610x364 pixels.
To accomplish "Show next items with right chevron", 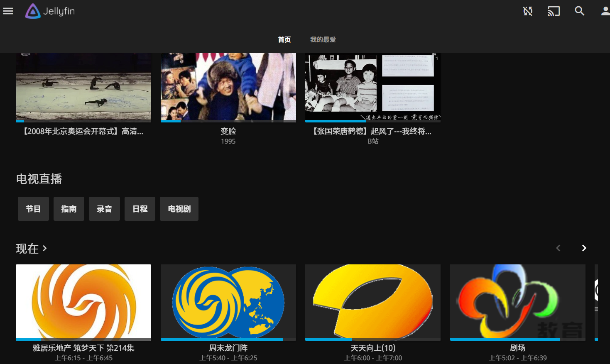I will 584,248.
